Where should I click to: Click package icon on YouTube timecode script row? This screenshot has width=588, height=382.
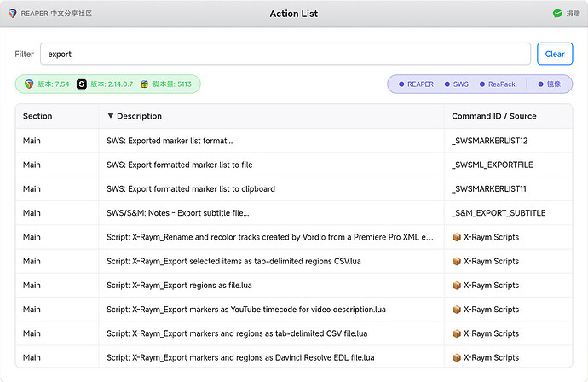[x=457, y=309]
